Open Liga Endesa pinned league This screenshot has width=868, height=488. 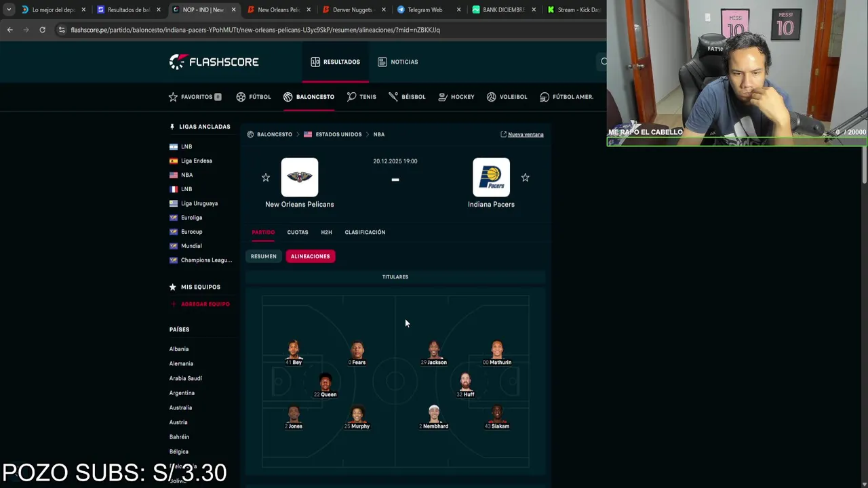[x=191, y=161]
